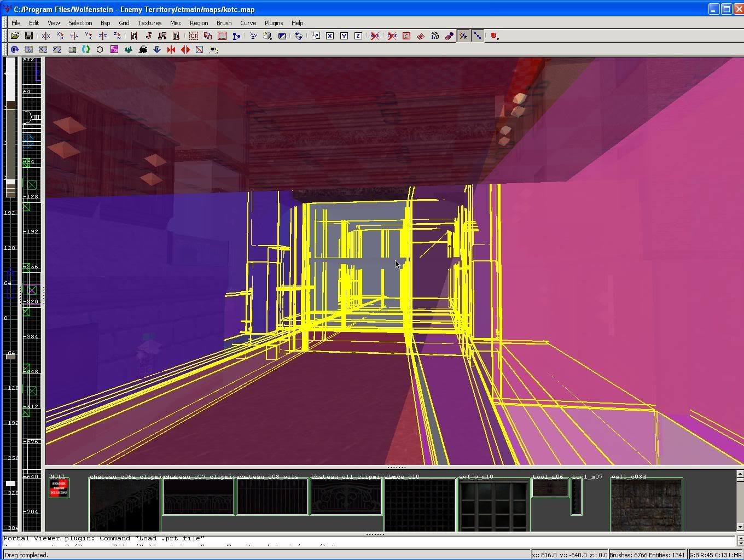744x560 pixels.
Task: Select the tool_m06 texture
Action: tap(550, 488)
